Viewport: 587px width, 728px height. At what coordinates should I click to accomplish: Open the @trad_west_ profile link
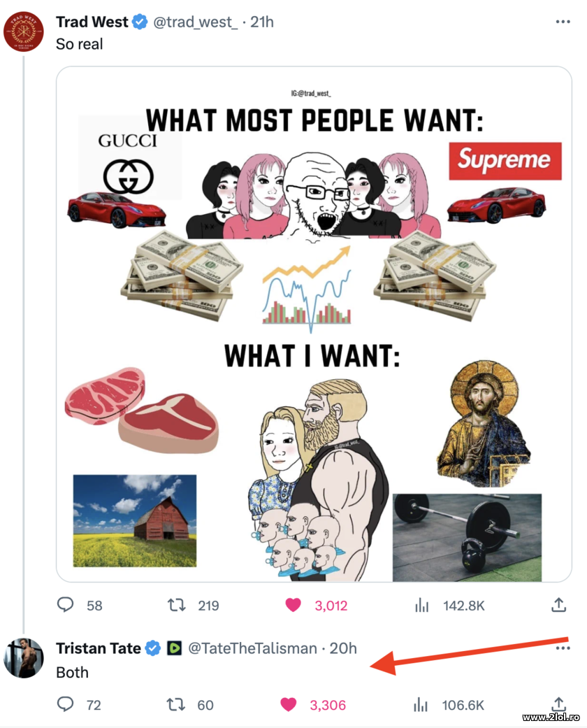pos(196,22)
